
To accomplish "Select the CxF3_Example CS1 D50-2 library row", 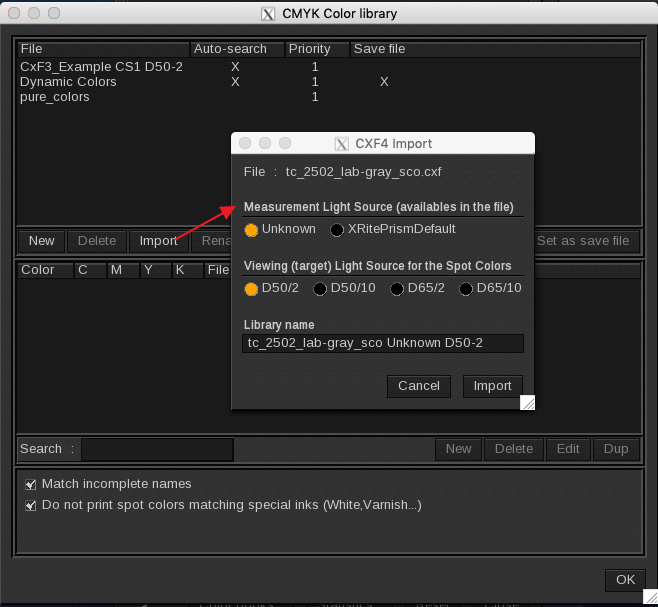I will tap(329, 67).
